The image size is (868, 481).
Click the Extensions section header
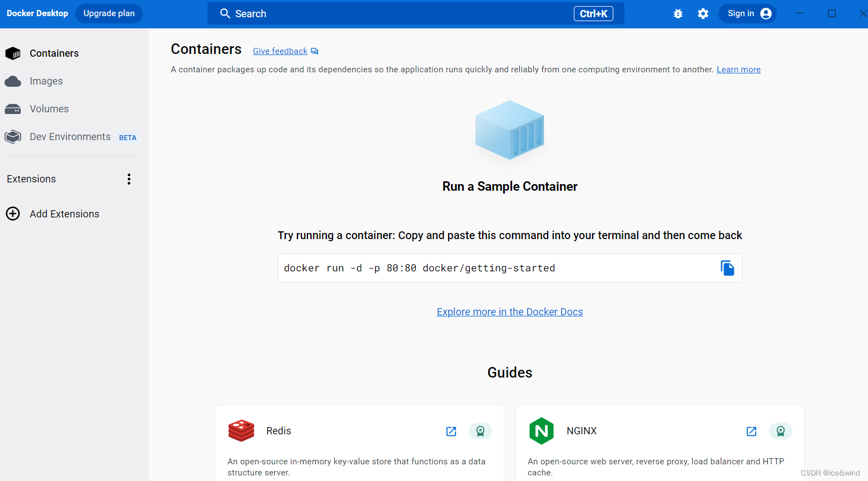[x=31, y=179]
